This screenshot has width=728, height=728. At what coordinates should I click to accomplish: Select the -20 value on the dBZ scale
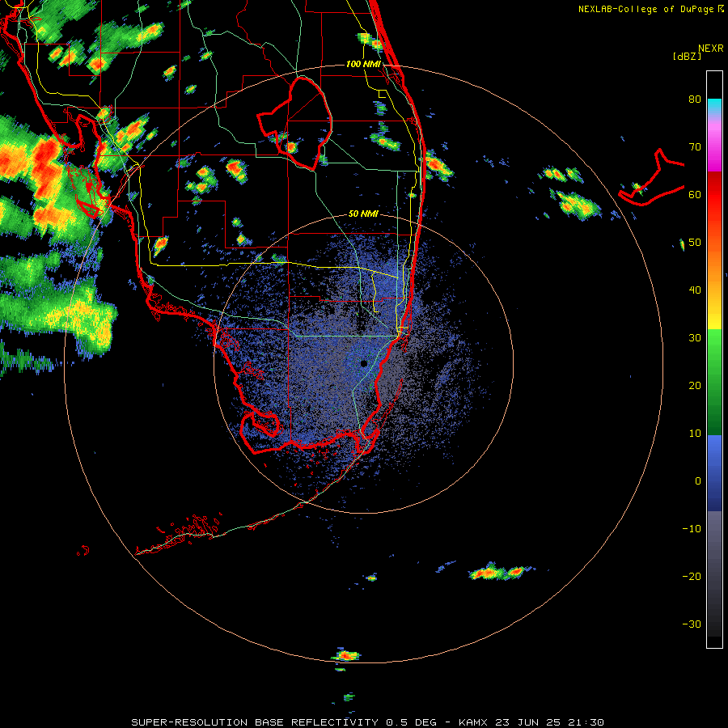click(x=692, y=577)
